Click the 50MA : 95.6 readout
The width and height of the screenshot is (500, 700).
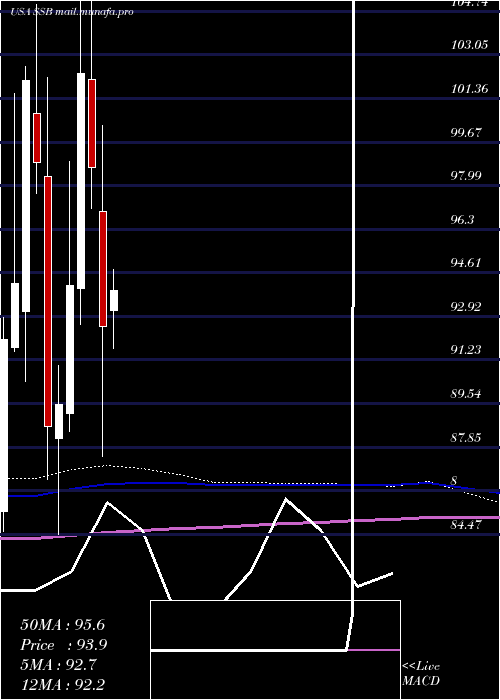[x=62, y=625]
